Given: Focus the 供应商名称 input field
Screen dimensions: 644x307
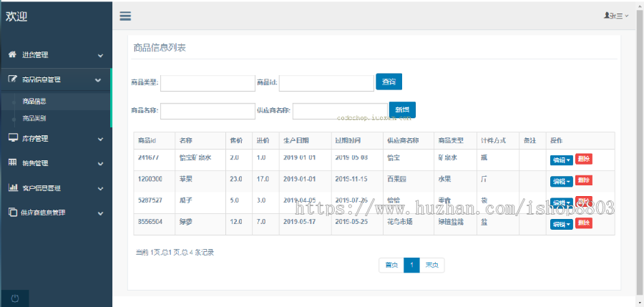Looking at the screenshot, I should click(340, 111).
